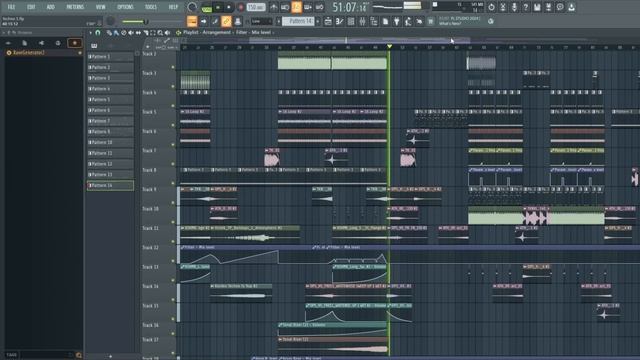This screenshot has width=640, height=360.
Task: Open the Piano roll view icon
Action: click(339, 21)
